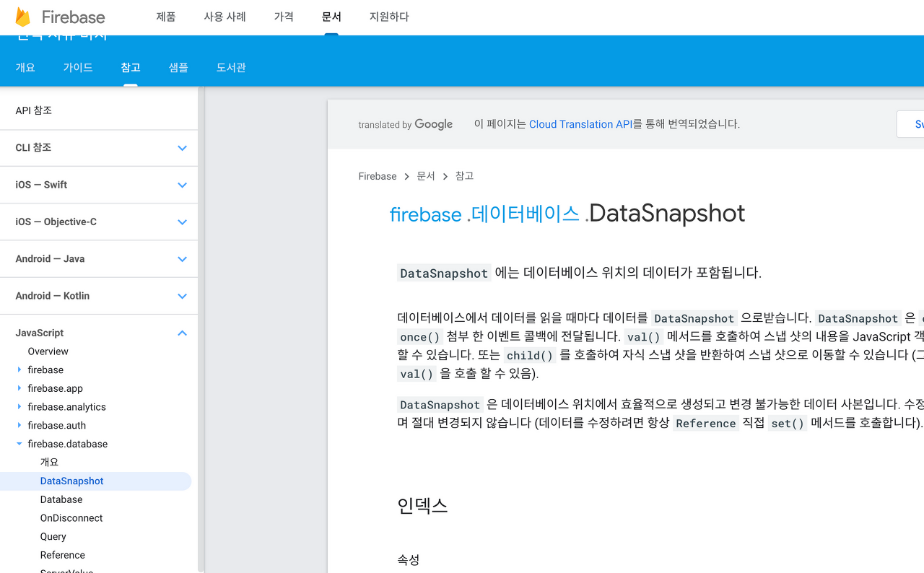Click the JavaScript sidebar label
Image resolution: width=924 pixels, height=573 pixels.
pos(40,333)
